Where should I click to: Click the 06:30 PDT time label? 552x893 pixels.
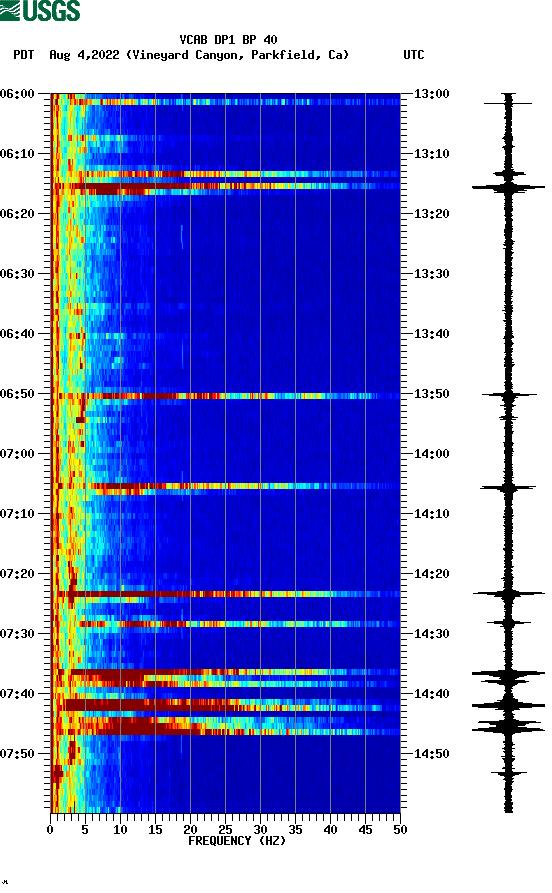[17, 273]
